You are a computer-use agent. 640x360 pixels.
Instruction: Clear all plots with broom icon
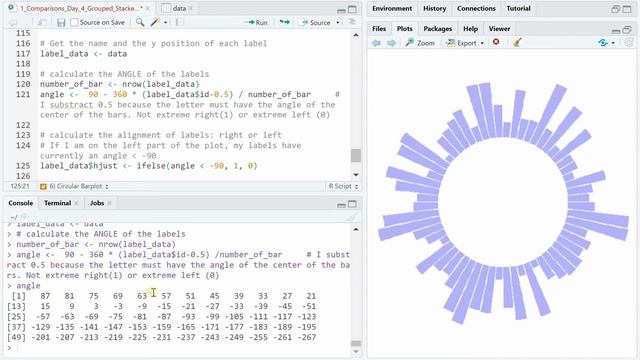[x=517, y=42]
